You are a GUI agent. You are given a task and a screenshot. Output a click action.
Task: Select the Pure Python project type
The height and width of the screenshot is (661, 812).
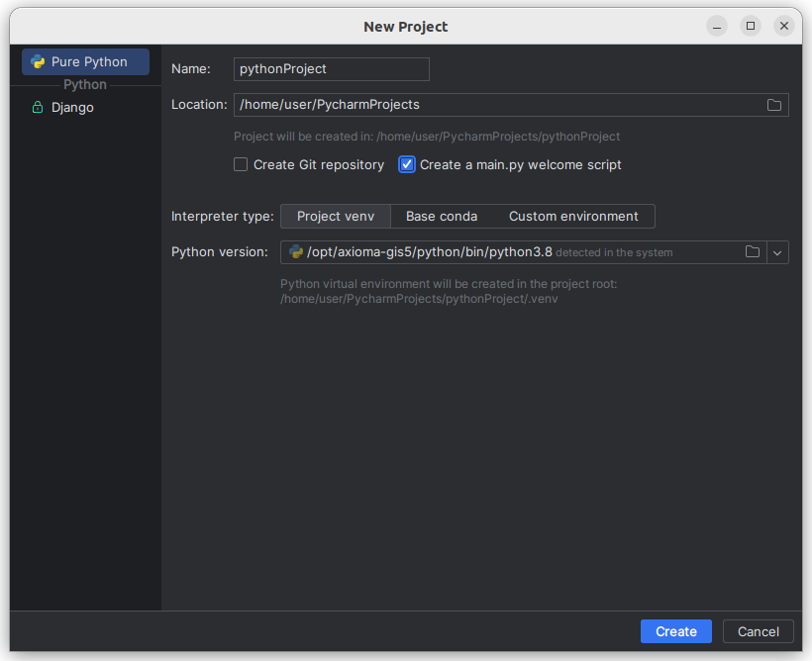click(86, 61)
